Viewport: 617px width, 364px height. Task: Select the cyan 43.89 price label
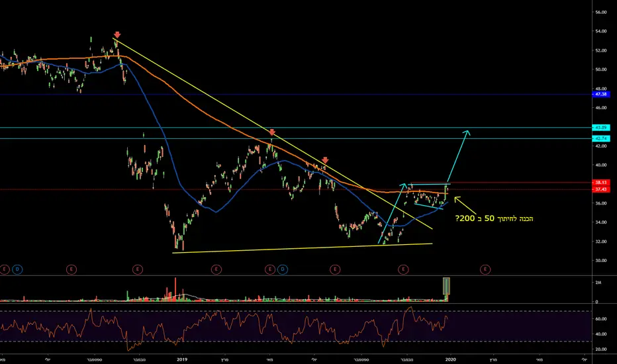pos(601,128)
